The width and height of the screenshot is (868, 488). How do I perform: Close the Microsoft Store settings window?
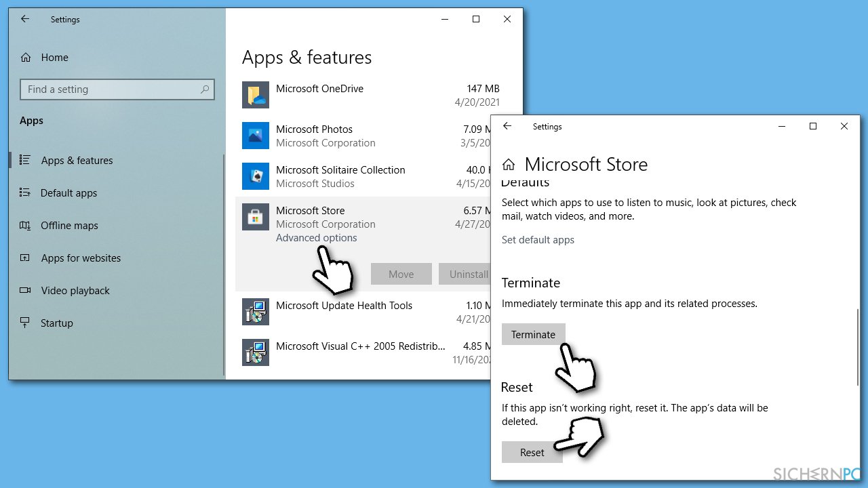click(x=844, y=126)
